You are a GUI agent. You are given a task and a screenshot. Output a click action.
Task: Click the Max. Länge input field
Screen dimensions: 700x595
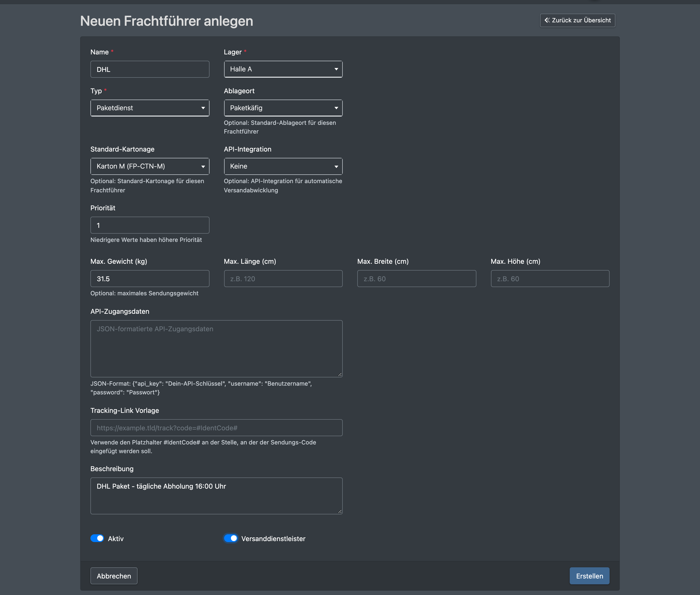(x=283, y=279)
